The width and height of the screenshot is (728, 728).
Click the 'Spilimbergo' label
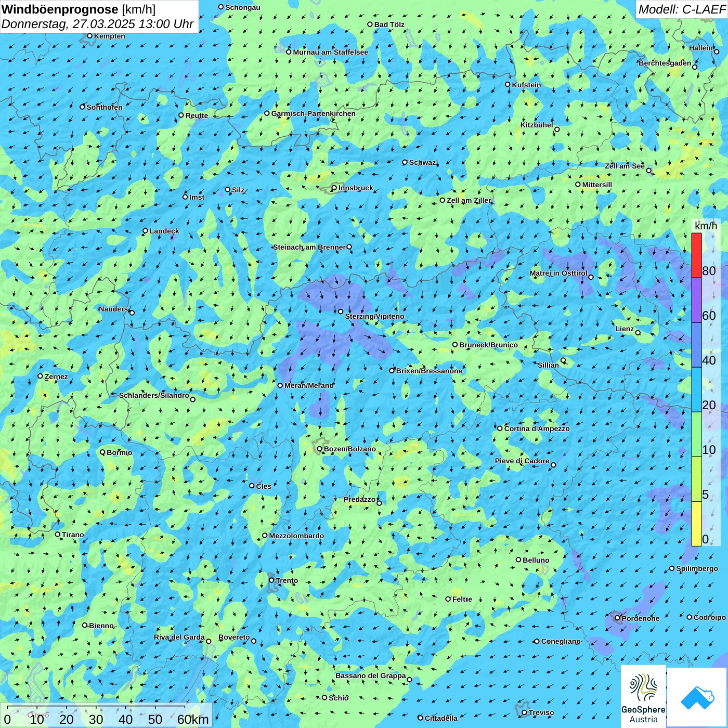[697, 568]
